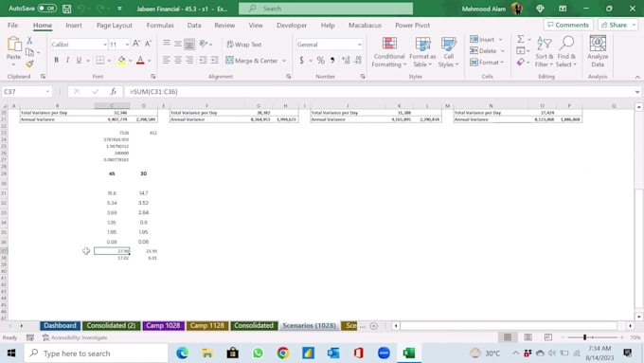Viewport: 644px width, 363px height.
Task: Click Increase Indent icon
Action: pos(214,60)
